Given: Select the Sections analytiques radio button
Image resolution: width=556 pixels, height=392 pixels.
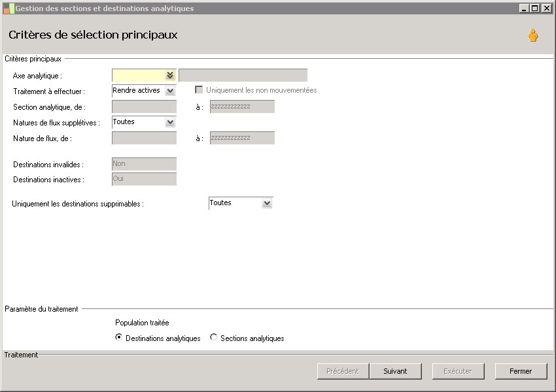Looking at the screenshot, I should pos(214,338).
